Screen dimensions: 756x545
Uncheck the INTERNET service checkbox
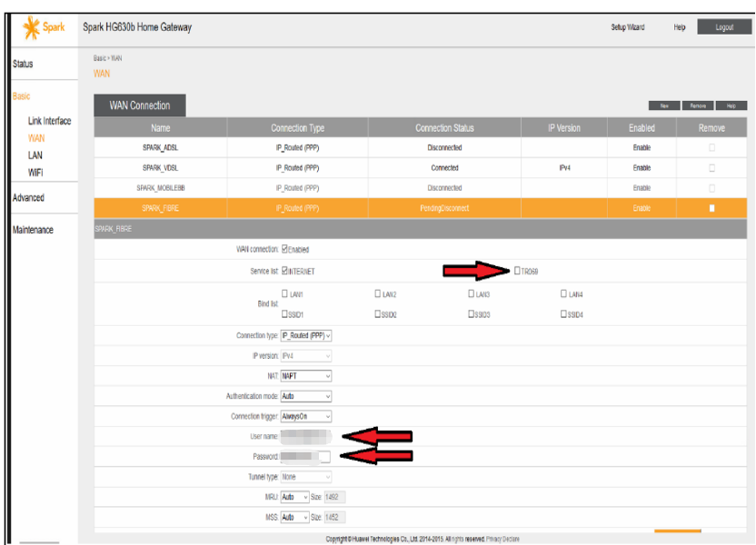[x=284, y=271]
